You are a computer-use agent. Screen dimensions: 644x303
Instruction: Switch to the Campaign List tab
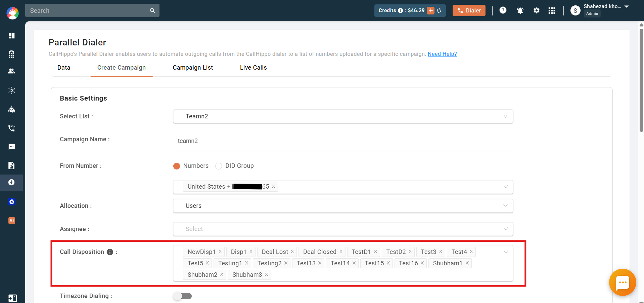(193, 68)
